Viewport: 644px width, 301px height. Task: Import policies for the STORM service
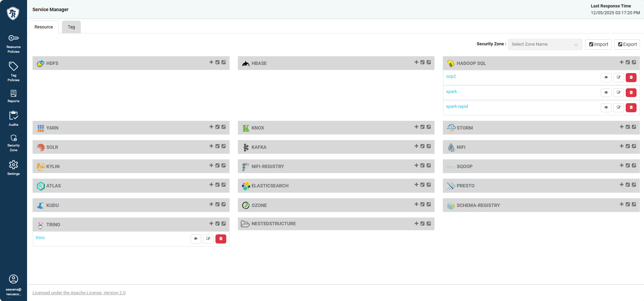pos(628,127)
